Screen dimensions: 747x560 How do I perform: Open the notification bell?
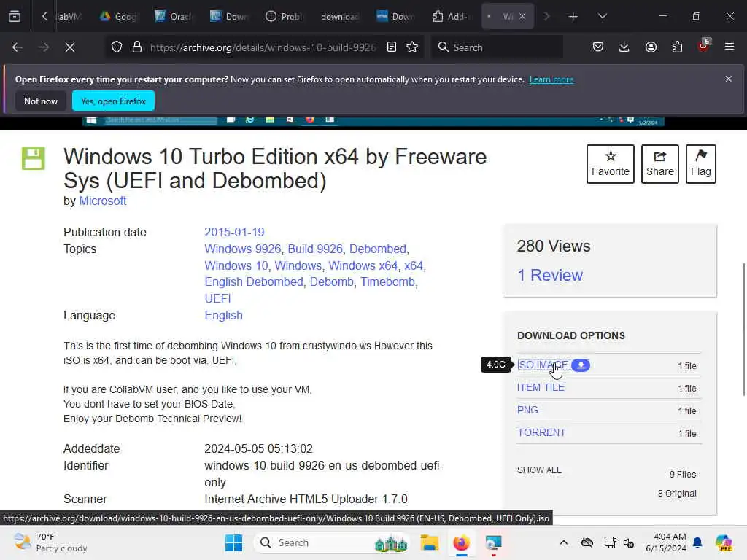tap(697, 542)
